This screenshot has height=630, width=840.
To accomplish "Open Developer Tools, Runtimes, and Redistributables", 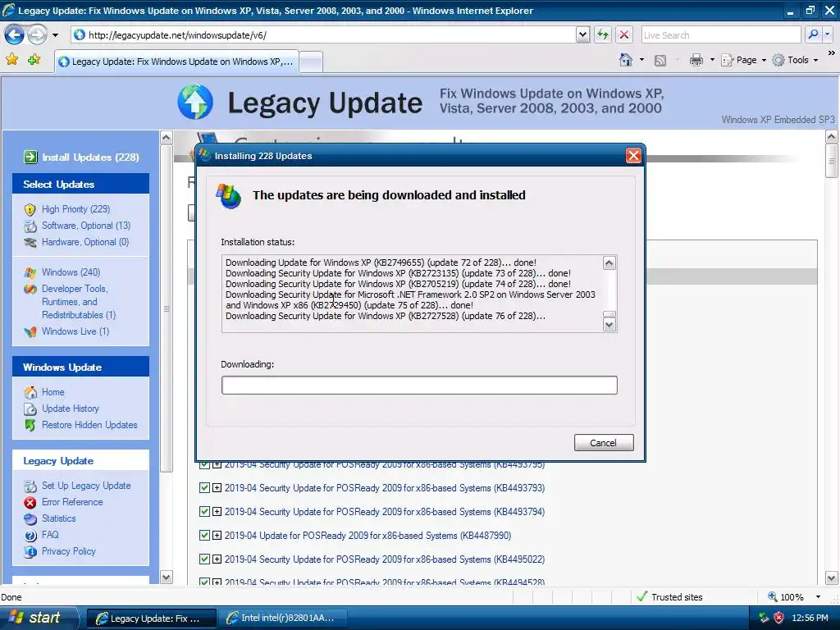I will pyautogui.click(x=79, y=302).
